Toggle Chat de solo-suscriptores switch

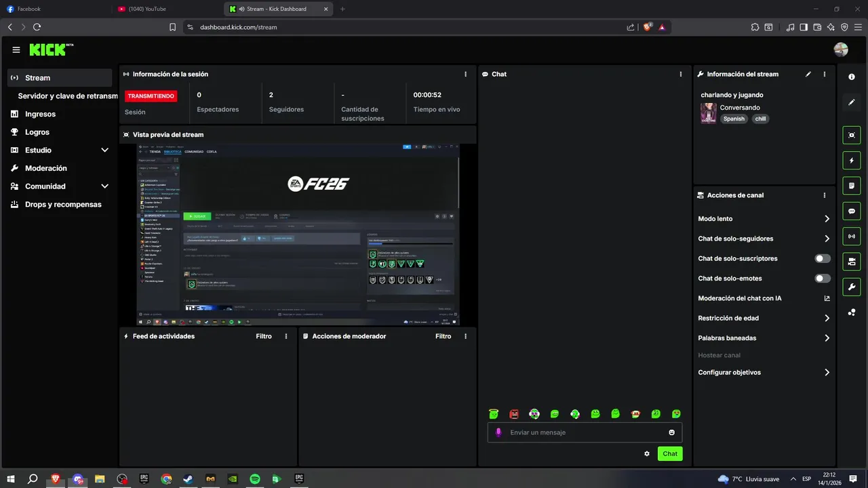823,258
